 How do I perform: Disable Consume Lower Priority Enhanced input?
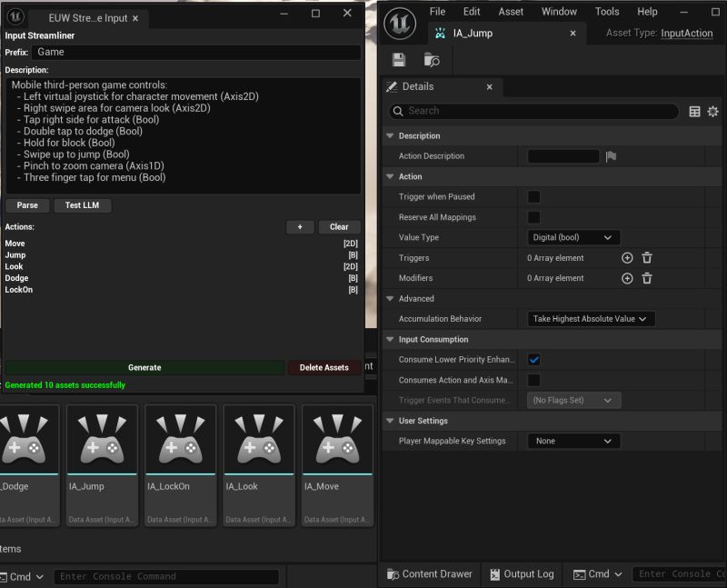click(x=533, y=359)
